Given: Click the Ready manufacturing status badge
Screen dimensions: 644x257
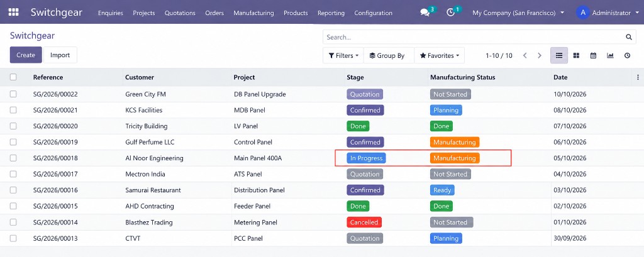Looking at the screenshot, I should tap(442, 190).
